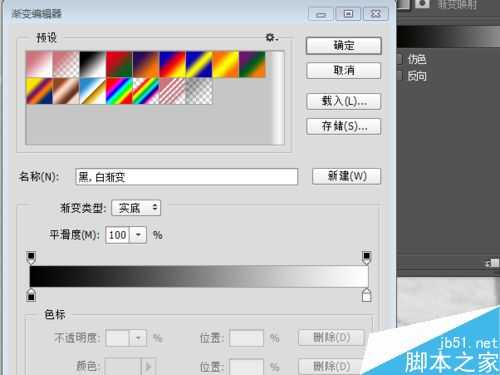Pick the violet-to-orange gradient preset
This screenshot has height=375, width=500.
(x=146, y=64)
